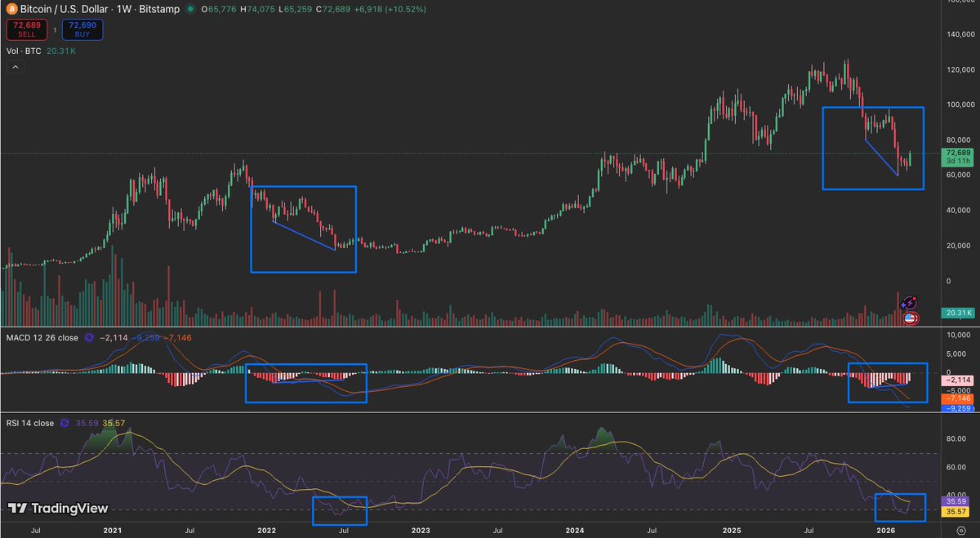Click the H74,075 high value
The image size is (980, 538).
[256, 9]
